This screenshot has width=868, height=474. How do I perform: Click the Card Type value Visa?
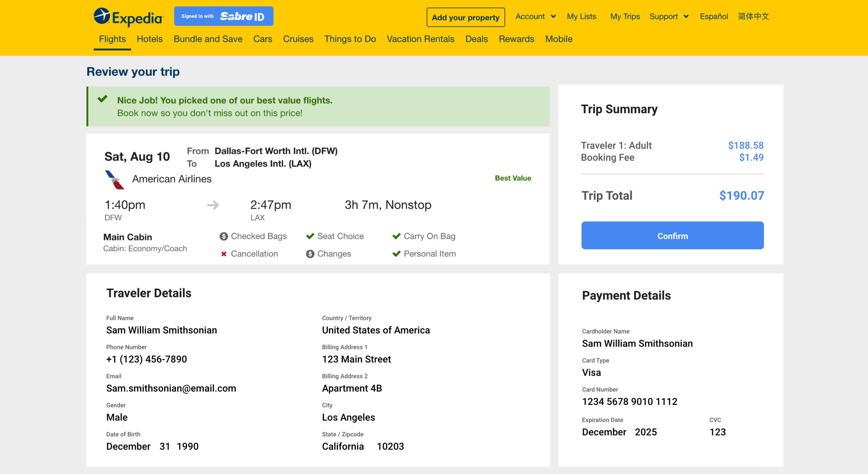[591, 373]
